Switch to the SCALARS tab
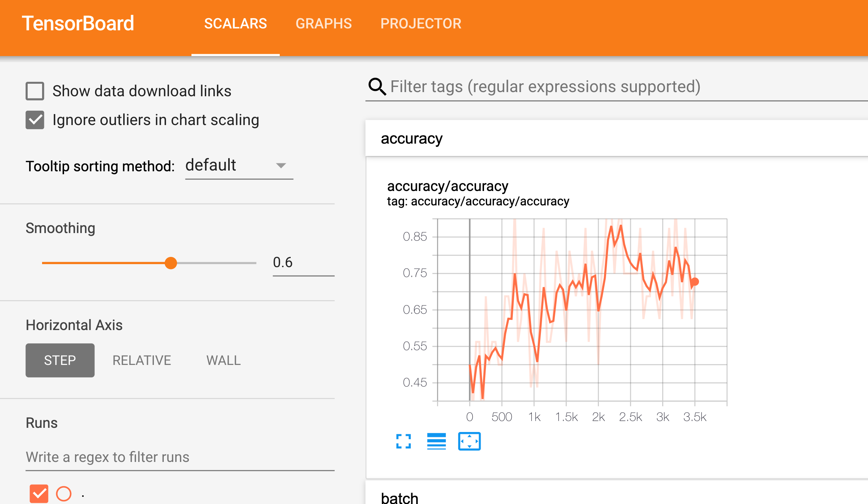Screen dimensions: 868x504 pyautogui.click(x=235, y=23)
